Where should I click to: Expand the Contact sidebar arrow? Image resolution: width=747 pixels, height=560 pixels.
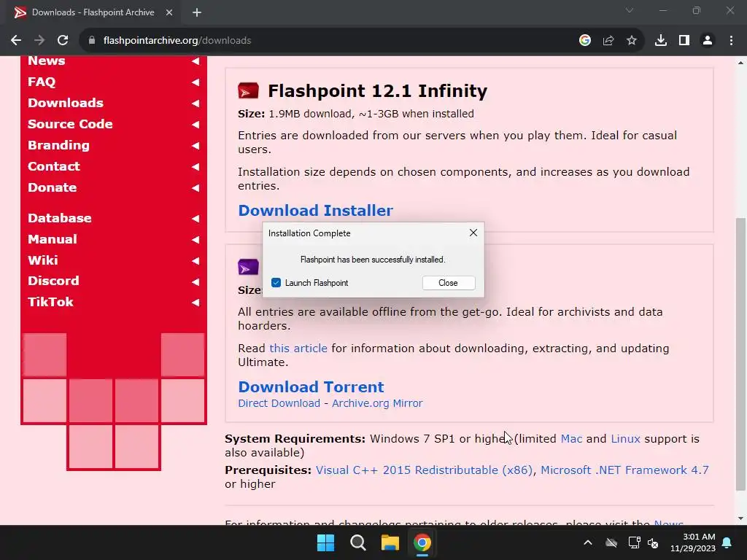196,167
